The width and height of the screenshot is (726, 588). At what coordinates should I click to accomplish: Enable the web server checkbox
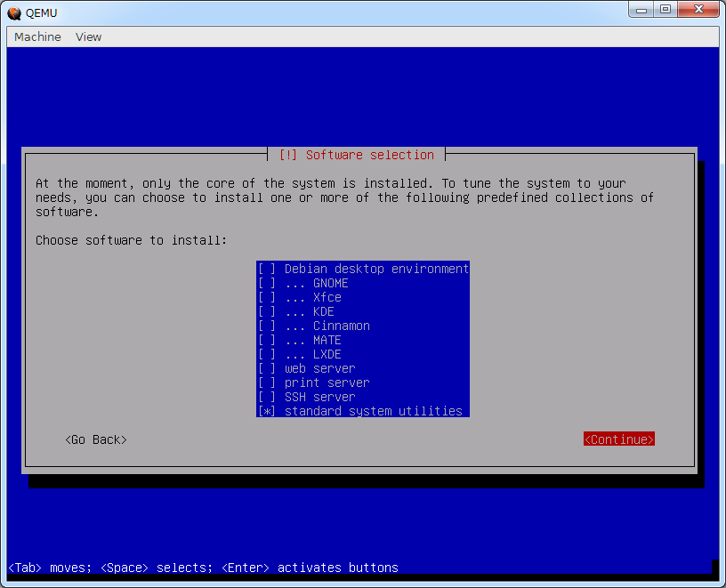(x=267, y=368)
